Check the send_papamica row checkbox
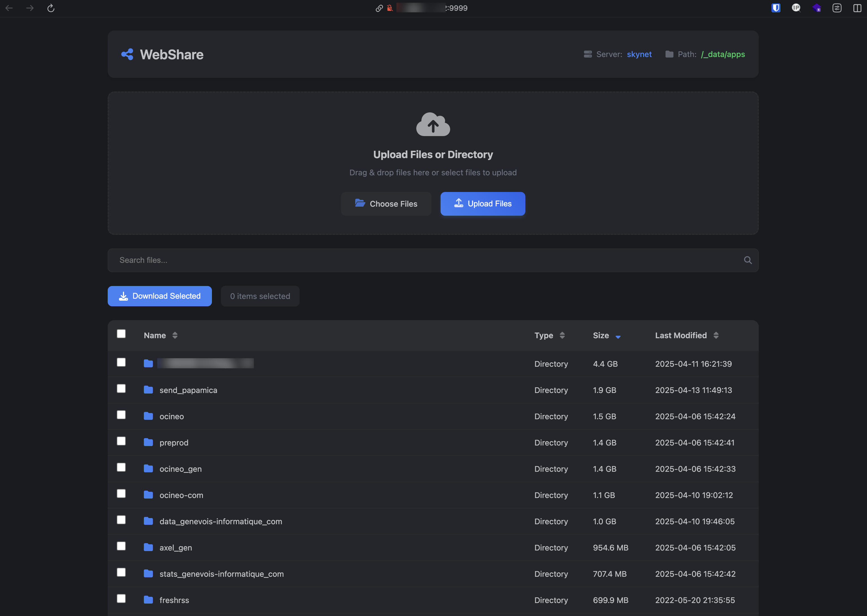 (x=121, y=389)
